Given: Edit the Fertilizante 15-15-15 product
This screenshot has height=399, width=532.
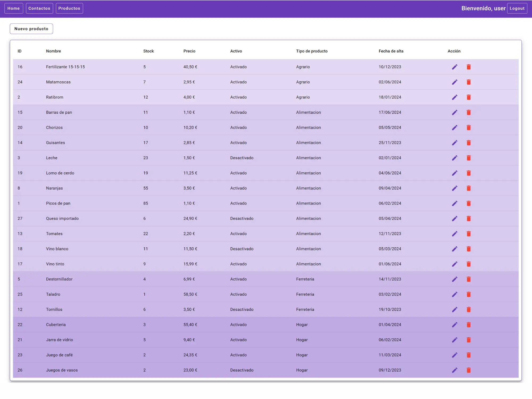Looking at the screenshot, I should click(x=455, y=67).
